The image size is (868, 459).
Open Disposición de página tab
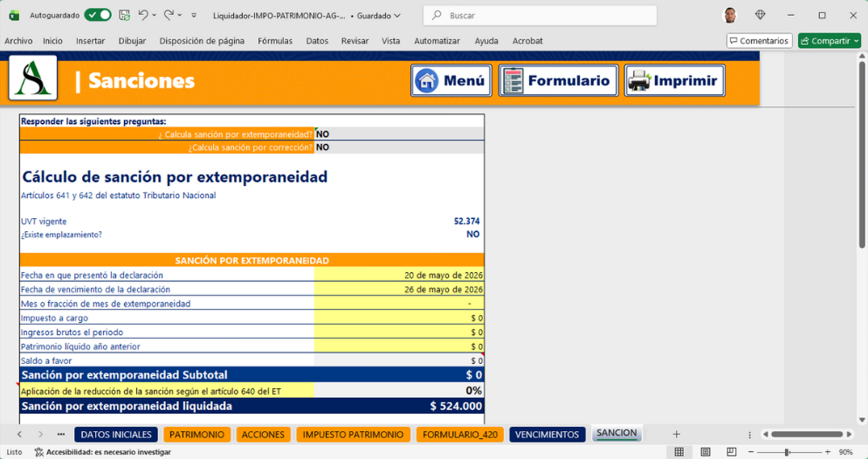point(202,41)
